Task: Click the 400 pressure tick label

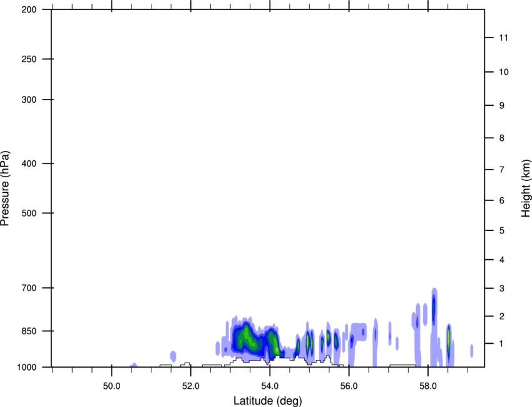Action: click(x=29, y=163)
